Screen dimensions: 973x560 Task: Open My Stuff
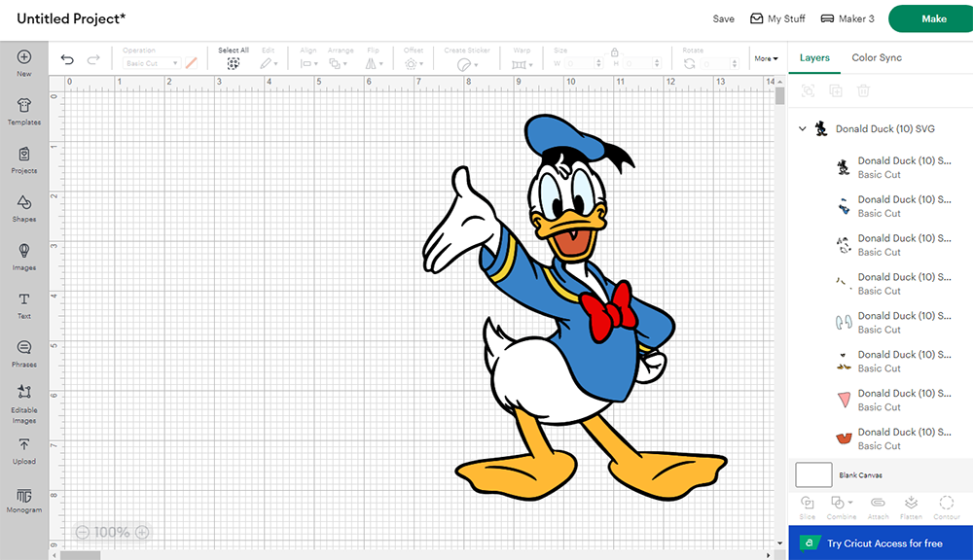[x=777, y=18]
